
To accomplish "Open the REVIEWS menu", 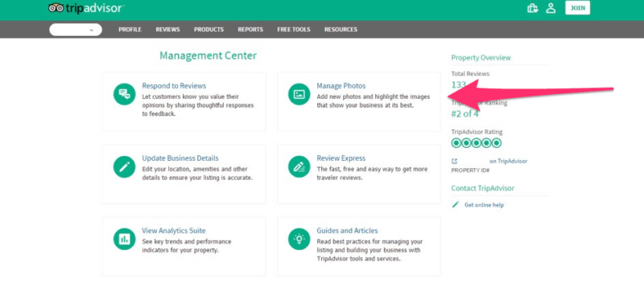I will click(x=167, y=30).
